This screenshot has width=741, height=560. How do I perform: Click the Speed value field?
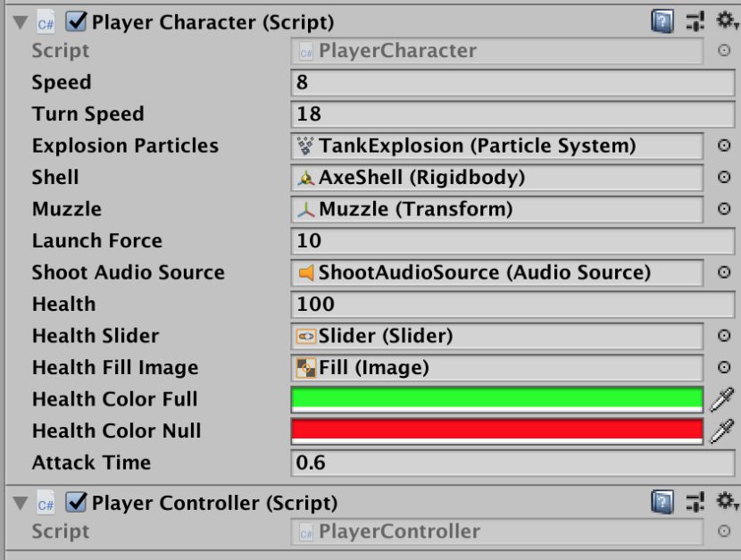(512, 82)
